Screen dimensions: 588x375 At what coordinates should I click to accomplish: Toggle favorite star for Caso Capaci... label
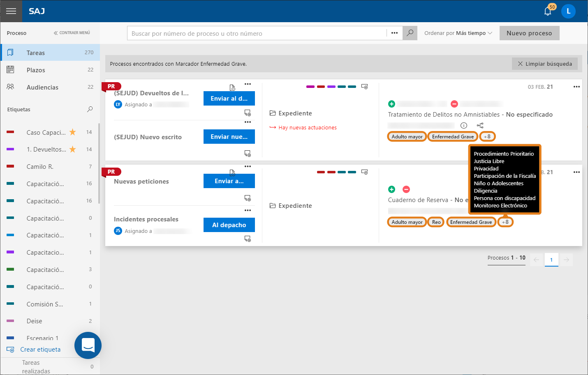(x=73, y=132)
